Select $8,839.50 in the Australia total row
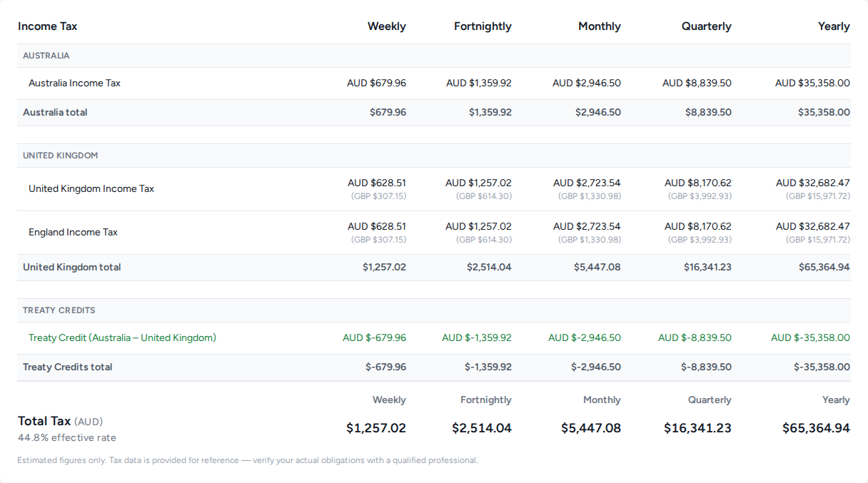 (x=708, y=113)
